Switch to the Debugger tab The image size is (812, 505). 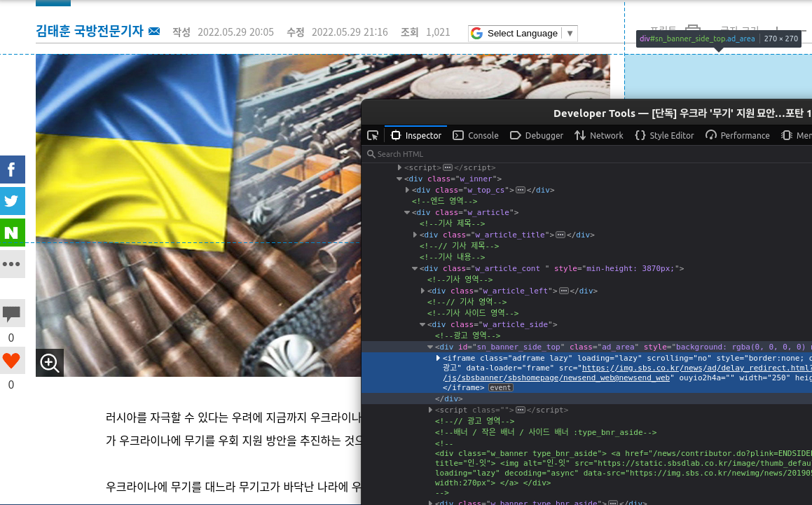click(x=537, y=135)
